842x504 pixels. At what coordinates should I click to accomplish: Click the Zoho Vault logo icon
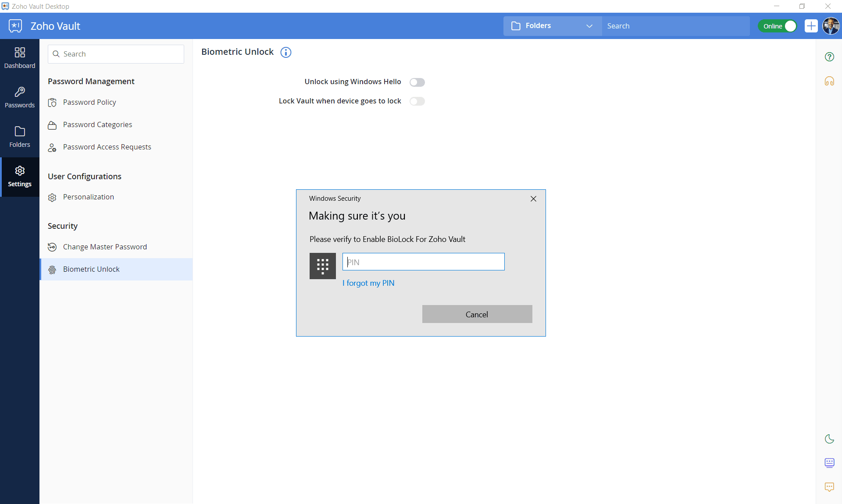(15, 26)
